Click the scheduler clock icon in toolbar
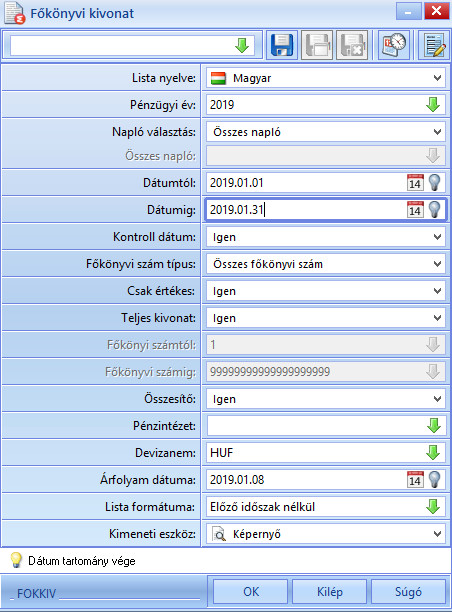Viewport: 452px width, 612px height. (x=394, y=45)
